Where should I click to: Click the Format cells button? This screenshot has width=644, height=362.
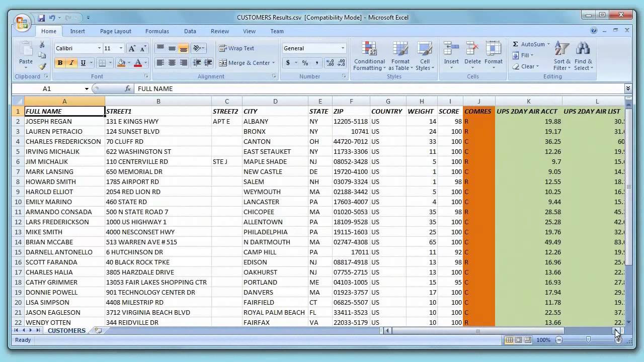494,56
